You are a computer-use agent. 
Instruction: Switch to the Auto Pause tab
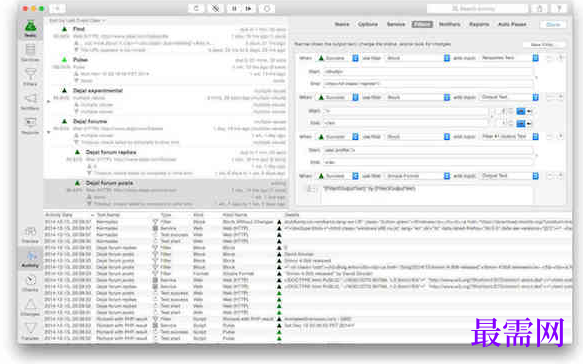512,24
